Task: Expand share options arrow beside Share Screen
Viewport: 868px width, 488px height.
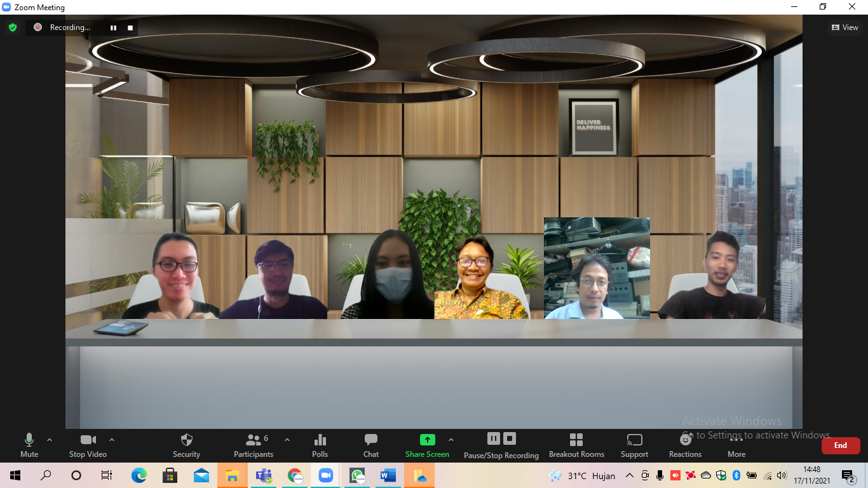Action: click(x=451, y=440)
